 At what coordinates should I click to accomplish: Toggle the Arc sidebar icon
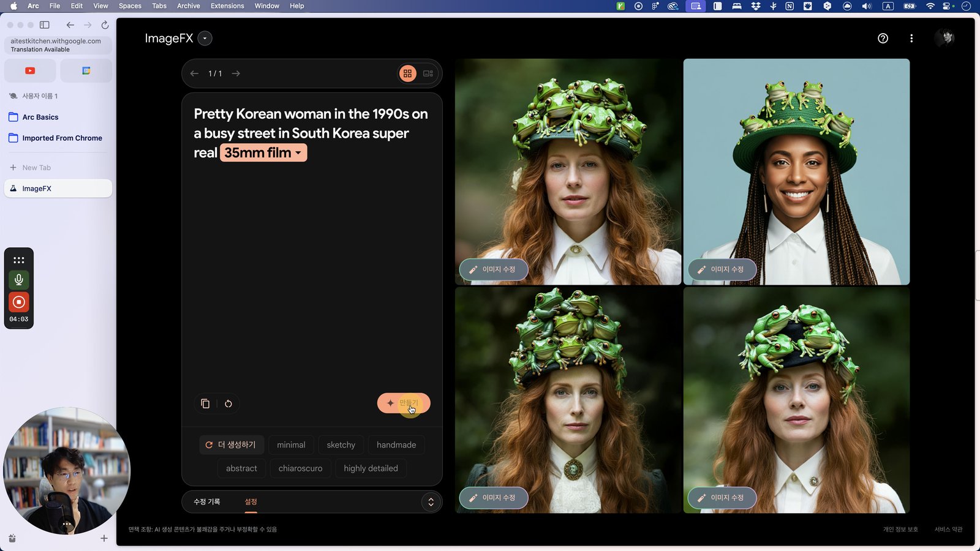(45, 25)
